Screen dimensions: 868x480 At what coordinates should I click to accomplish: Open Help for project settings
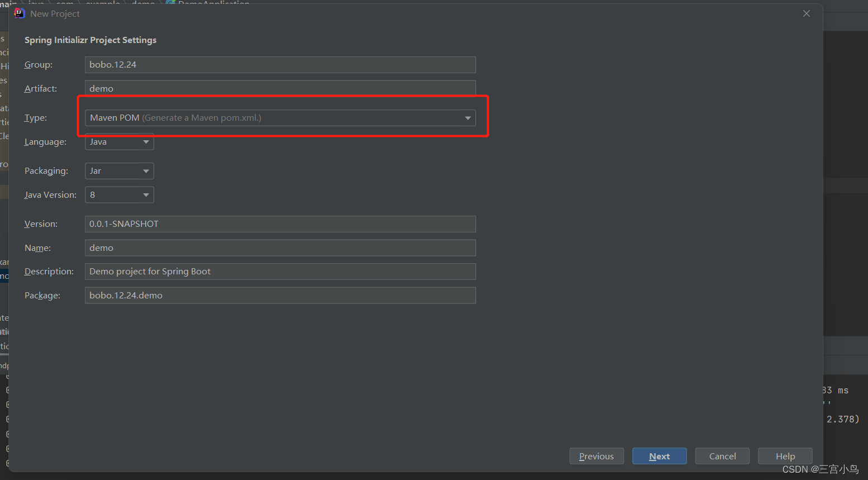click(x=785, y=456)
